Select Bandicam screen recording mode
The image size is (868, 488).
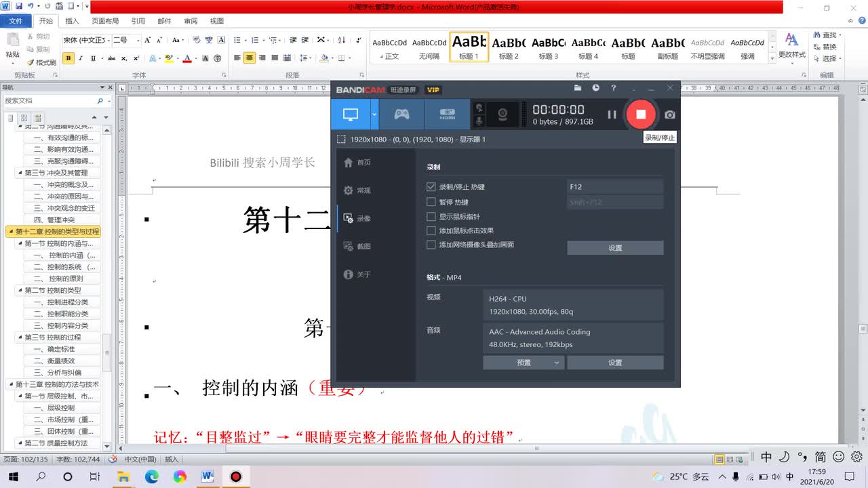[x=350, y=115]
